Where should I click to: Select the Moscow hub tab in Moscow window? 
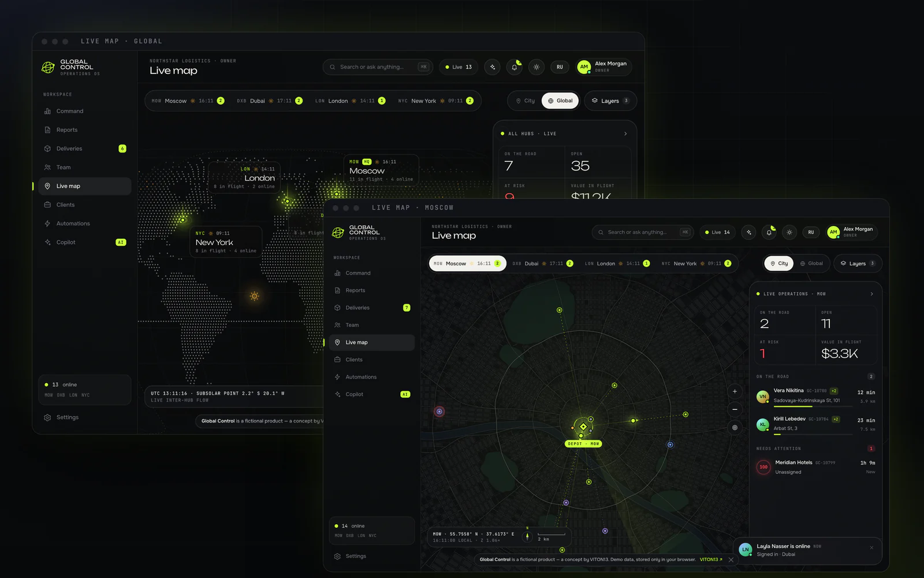(468, 264)
